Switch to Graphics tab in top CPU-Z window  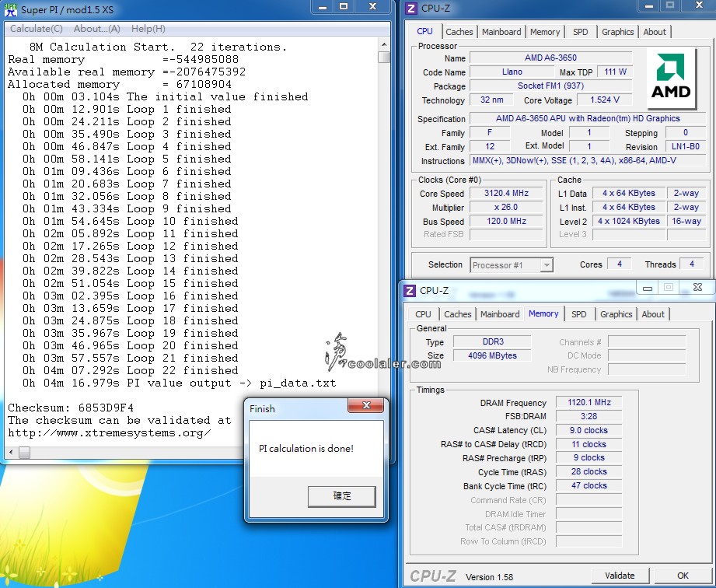tap(617, 32)
